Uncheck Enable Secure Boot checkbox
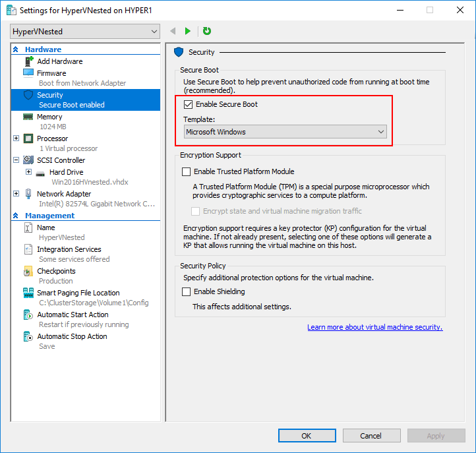 pyautogui.click(x=188, y=104)
